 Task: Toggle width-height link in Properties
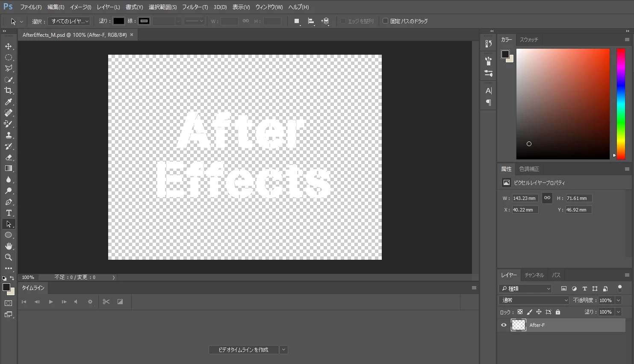pos(547,198)
